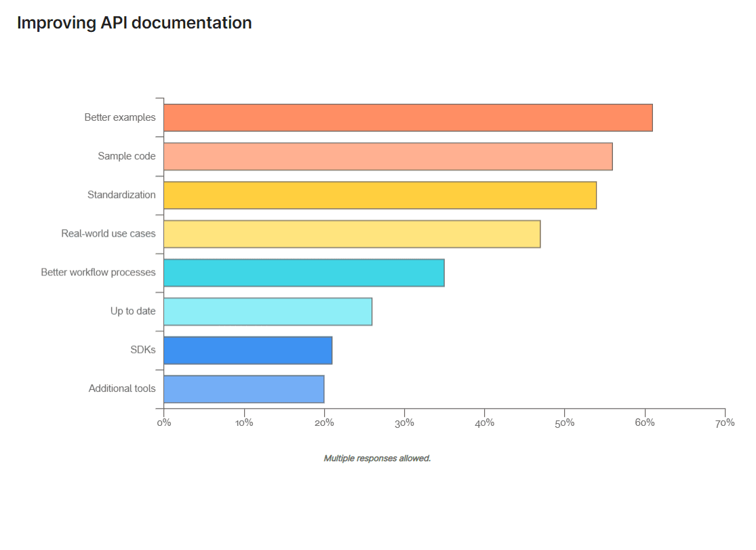
Task: Select the 'Additional tools' bar
Action: coord(244,389)
